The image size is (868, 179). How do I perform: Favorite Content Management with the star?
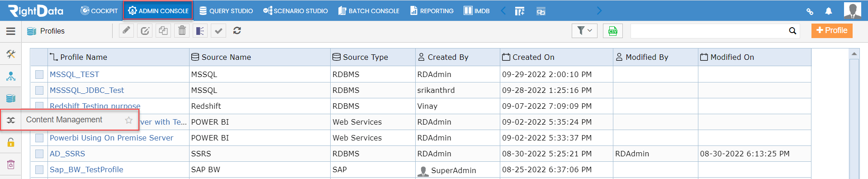[129, 120]
